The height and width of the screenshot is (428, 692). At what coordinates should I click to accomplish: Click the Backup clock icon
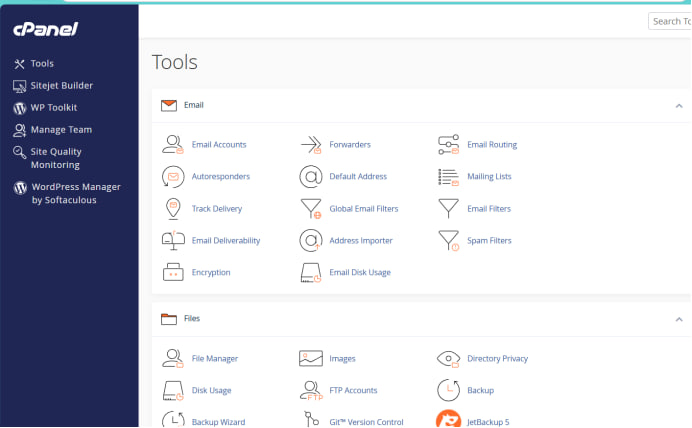pos(448,390)
